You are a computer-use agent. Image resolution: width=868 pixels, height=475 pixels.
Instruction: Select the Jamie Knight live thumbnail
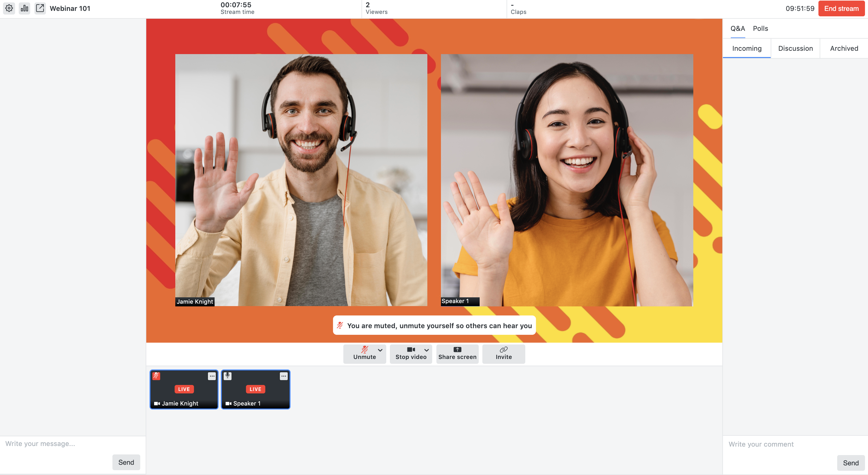pos(184,389)
